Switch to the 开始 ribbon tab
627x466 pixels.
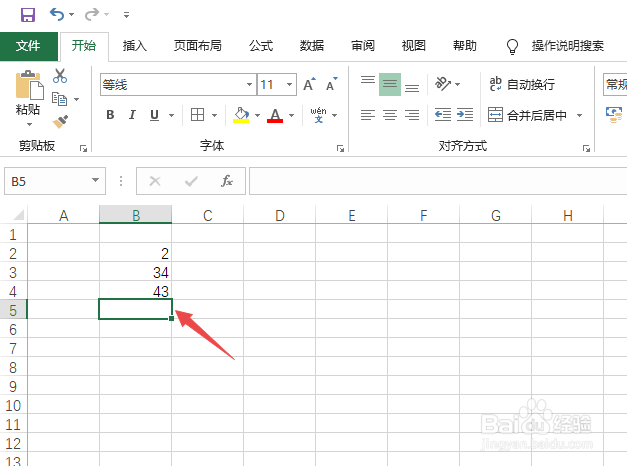point(84,46)
